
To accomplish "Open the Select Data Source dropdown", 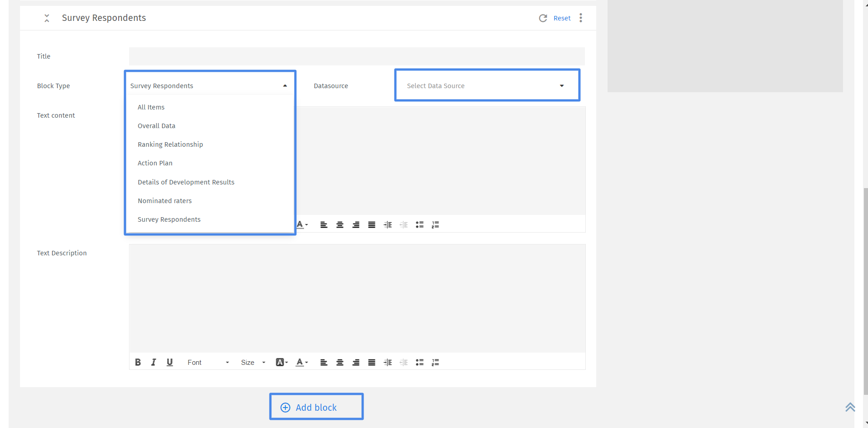I will click(x=486, y=85).
